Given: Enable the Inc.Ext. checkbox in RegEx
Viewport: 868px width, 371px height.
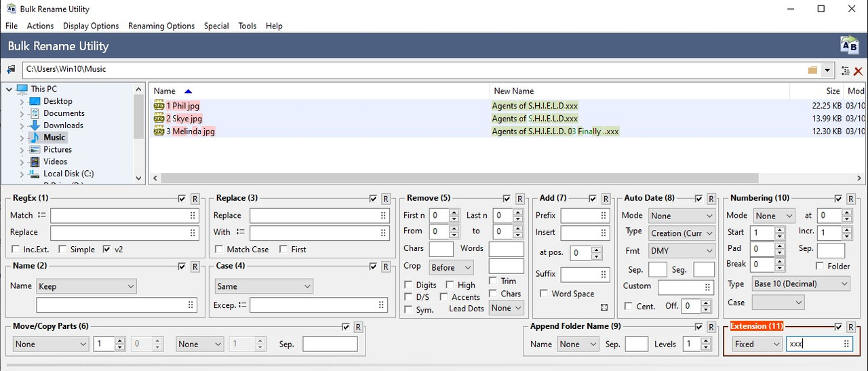Looking at the screenshot, I should 15,250.
